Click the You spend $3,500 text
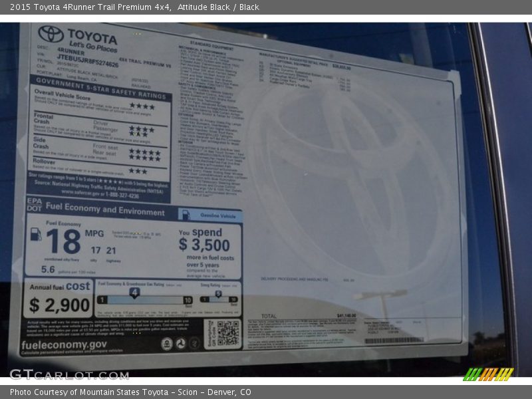This screenshot has width=532, height=399. [205, 239]
